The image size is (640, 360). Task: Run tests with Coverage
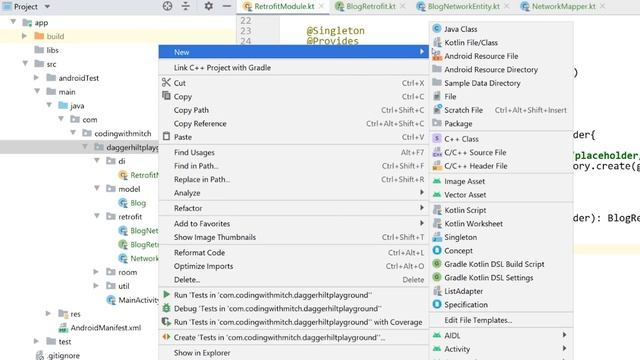click(x=293, y=322)
